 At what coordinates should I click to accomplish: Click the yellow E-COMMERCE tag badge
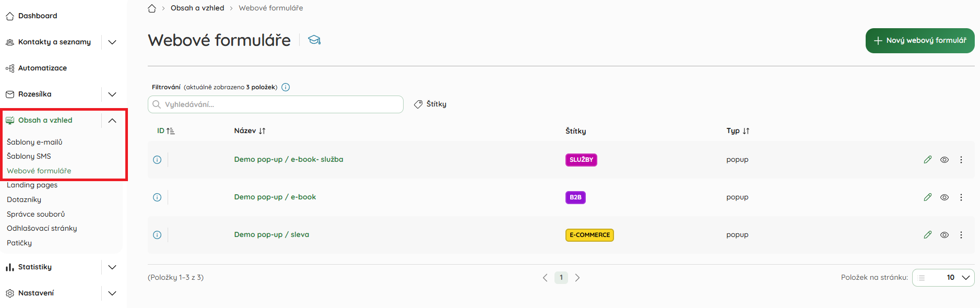pos(589,235)
